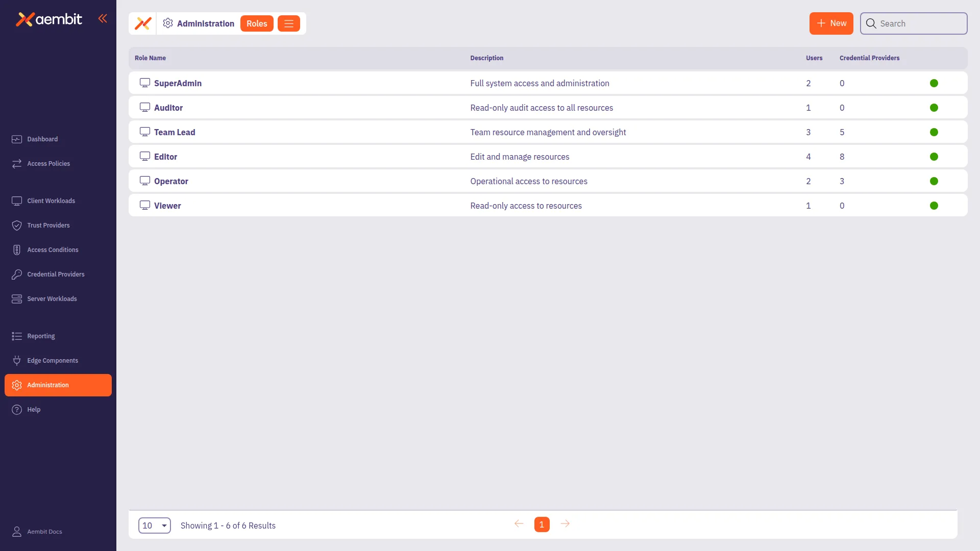Click the green status dot for SuperAdmin
The height and width of the screenshot is (551, 980).
pyautogui.click(x=934, y=83)
